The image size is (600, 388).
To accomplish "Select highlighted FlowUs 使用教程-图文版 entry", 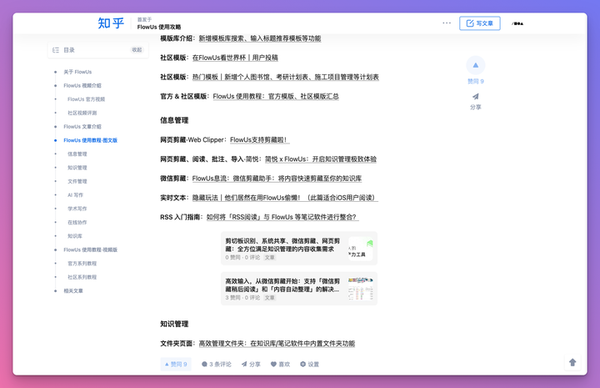I will 90,140.
